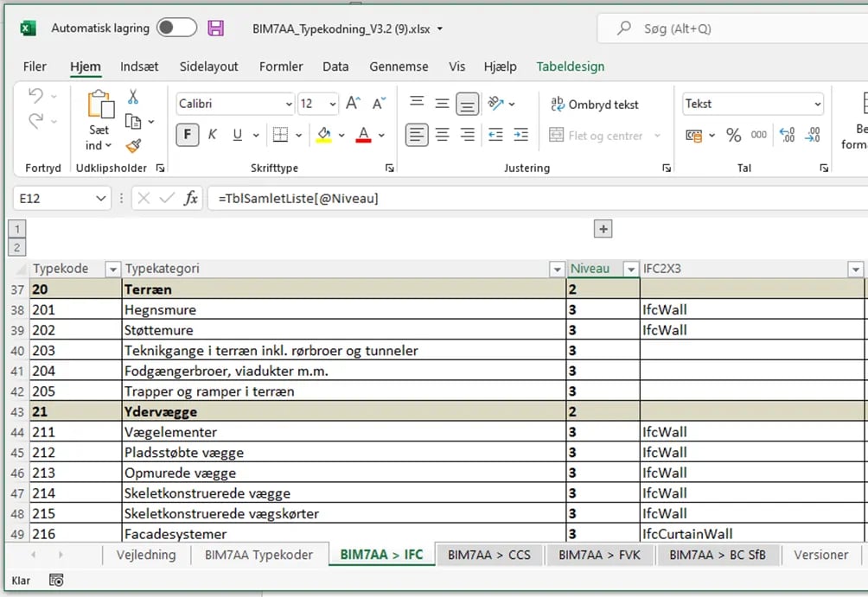
Task: Open the Tabeldesign ribbon tab
Action: (x=571, y=67)
